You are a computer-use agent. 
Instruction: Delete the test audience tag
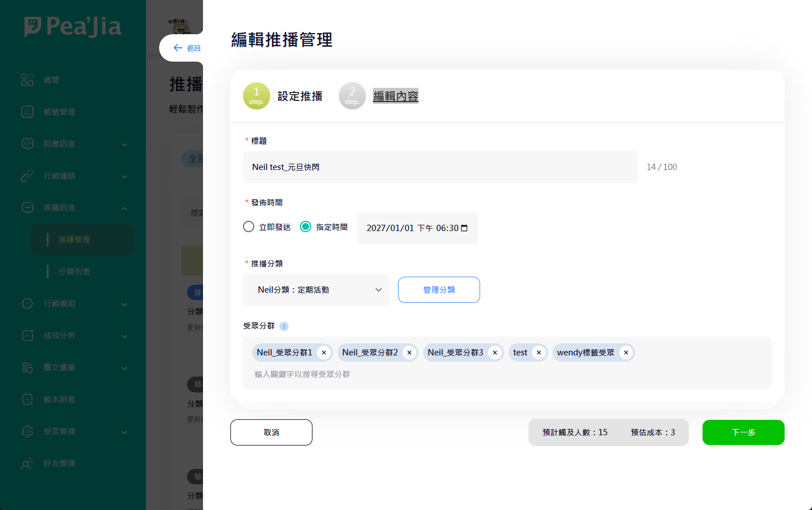point(539,353)
